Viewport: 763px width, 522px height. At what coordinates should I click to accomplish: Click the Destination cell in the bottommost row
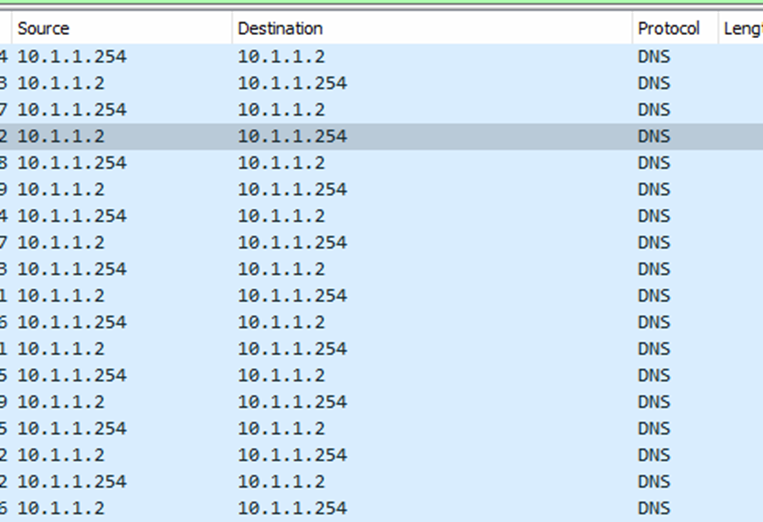292,508
